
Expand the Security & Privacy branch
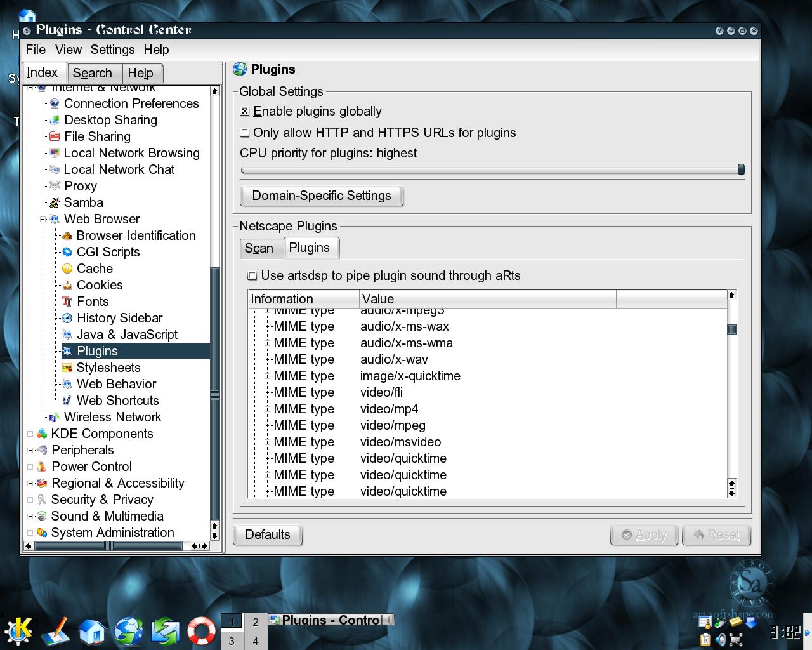(x=30, y=500)
